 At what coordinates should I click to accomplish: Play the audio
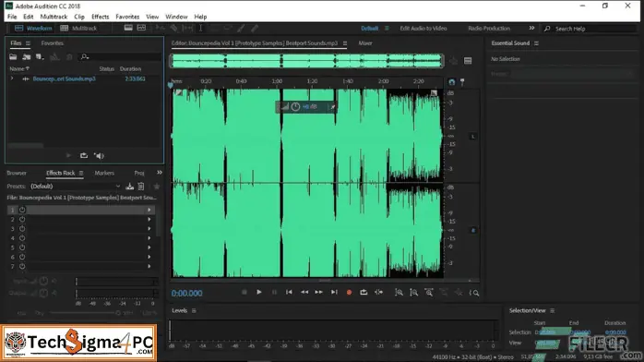tap(259, 292)
